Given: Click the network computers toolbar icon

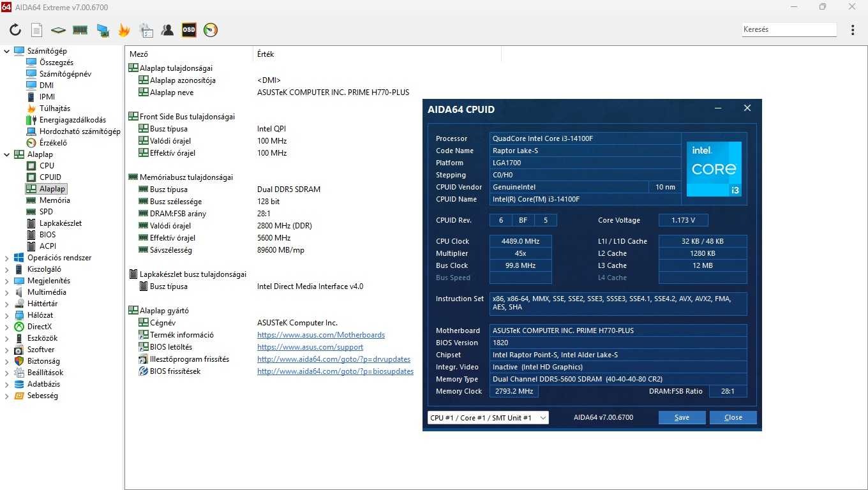Looking at the screenshot, I should (102, 30).
